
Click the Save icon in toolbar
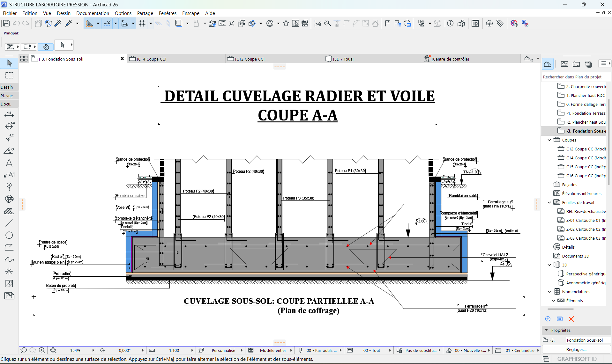[6, 23]
